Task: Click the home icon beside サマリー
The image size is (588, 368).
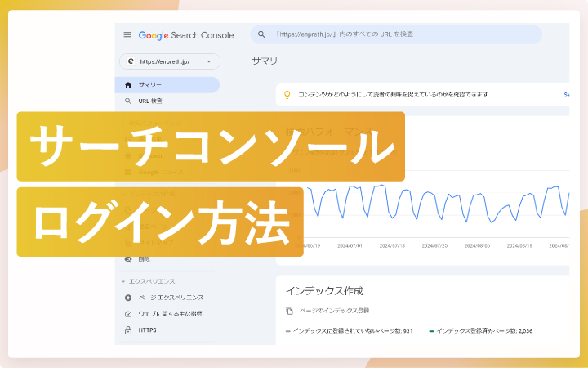Action: coord(128,85)
